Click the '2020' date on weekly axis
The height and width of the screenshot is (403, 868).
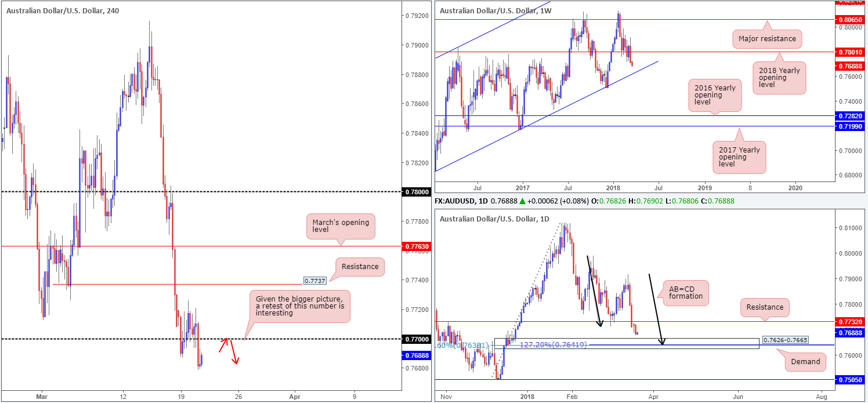click(x=796, y=188)
